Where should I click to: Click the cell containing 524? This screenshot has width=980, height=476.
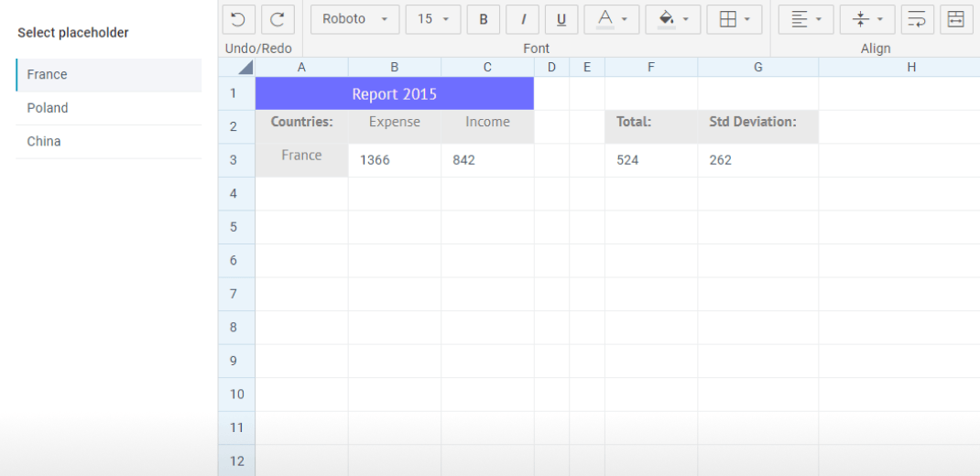tap(651, 160)
